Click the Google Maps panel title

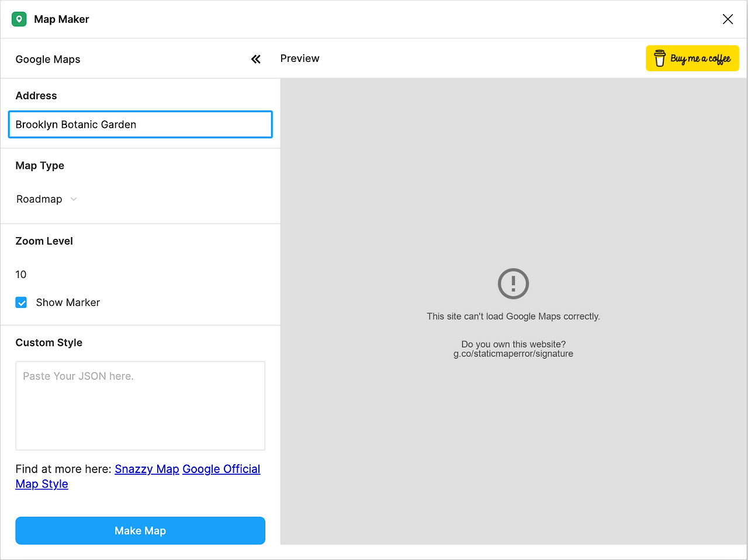pos(48,60)
